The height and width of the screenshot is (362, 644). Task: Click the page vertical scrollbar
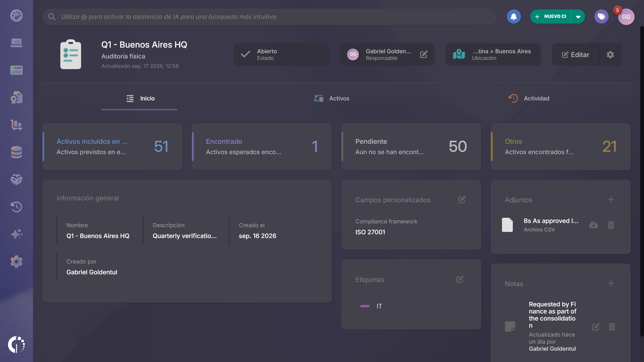[x=642, y=181]
